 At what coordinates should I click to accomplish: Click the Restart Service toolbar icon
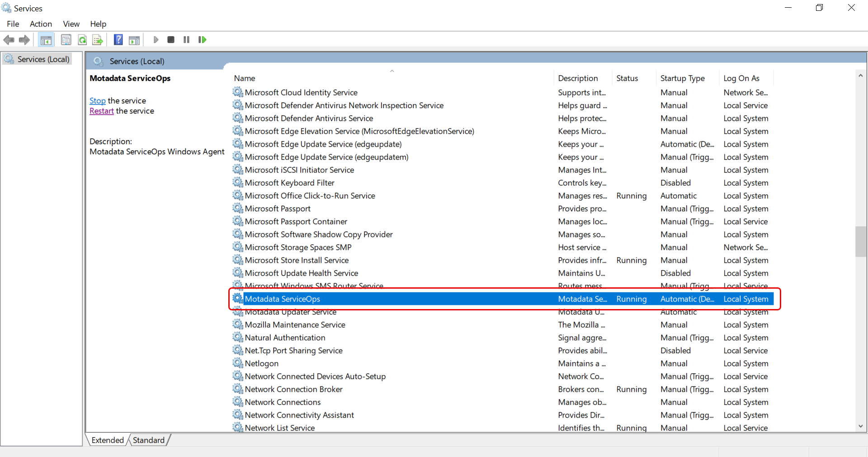(x=202, y=40)
